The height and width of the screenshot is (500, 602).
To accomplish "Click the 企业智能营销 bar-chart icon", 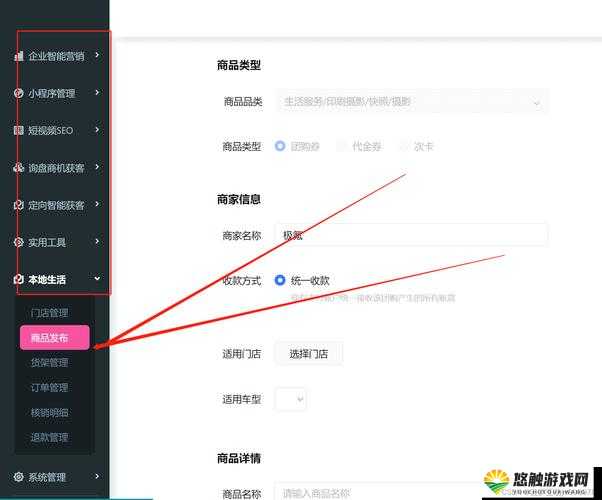I will click(x=18, y=56).
